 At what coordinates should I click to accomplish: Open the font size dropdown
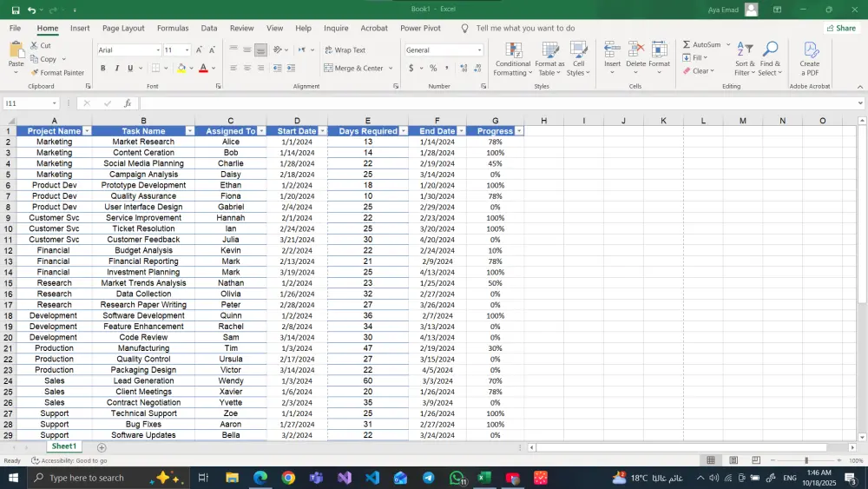pyautogui.click(x=187, y=50)
